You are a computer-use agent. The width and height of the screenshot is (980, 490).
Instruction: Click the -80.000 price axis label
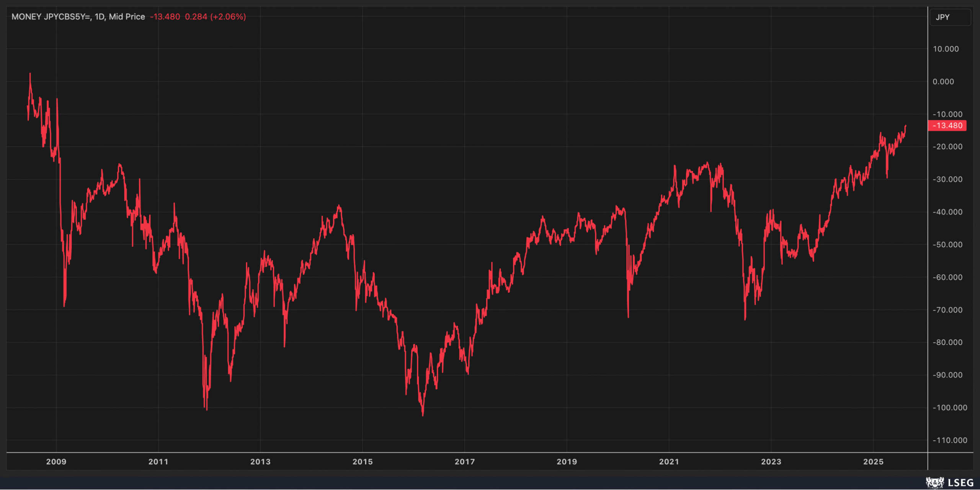pos(947,342)
